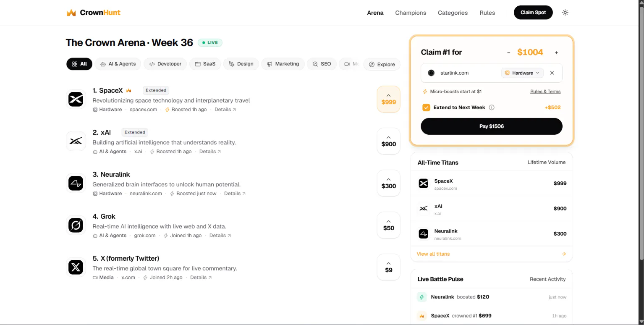
Task: Click the x.com link in X row
Action: click(128, 278)
